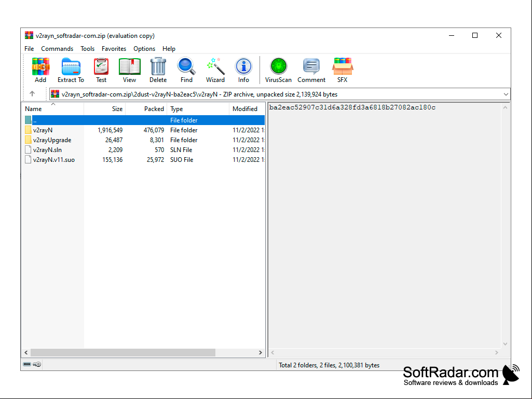
Task: Click packed value 476,079
Action: [154, 130]
